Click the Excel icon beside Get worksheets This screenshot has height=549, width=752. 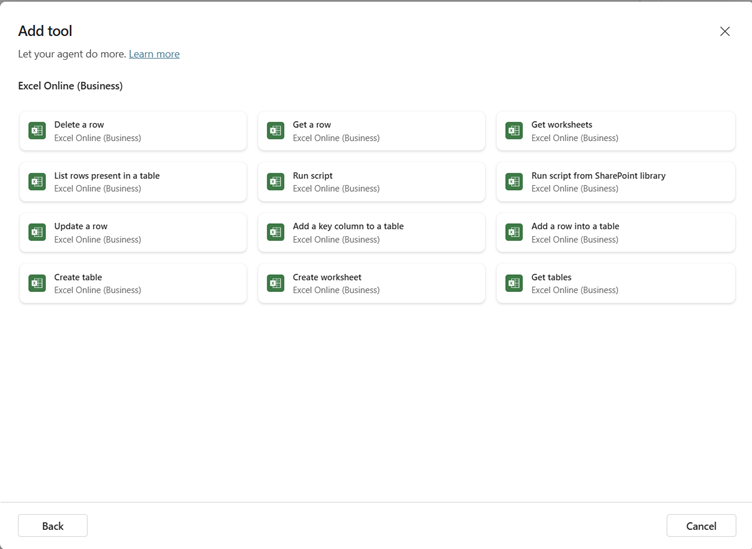point(514,131)
